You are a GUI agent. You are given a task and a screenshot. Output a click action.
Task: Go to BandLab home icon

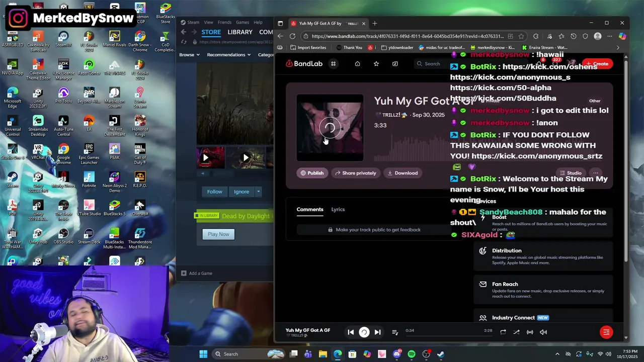tap(357, 64)
